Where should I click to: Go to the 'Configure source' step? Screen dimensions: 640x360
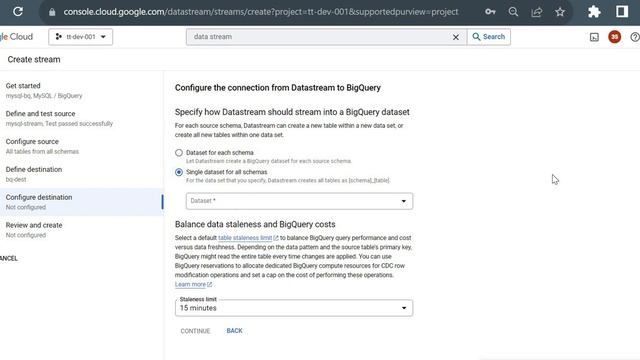click(82, 146)
